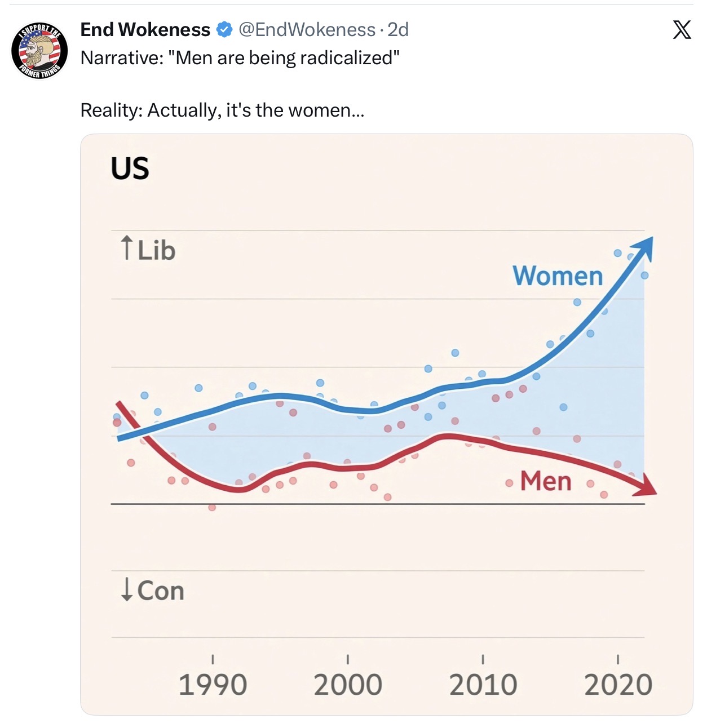Click the X logo icon

[682, 29]
